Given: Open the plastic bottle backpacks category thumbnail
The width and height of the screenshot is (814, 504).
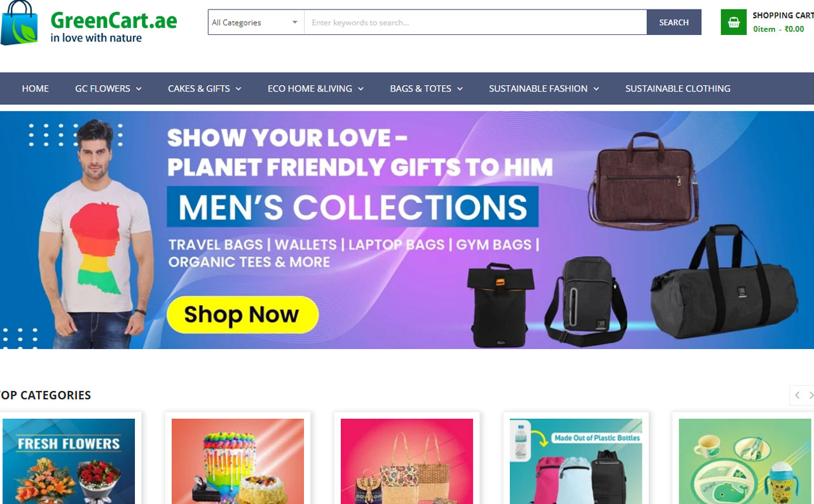Looking at the screenshot, I should pos(576,461).
